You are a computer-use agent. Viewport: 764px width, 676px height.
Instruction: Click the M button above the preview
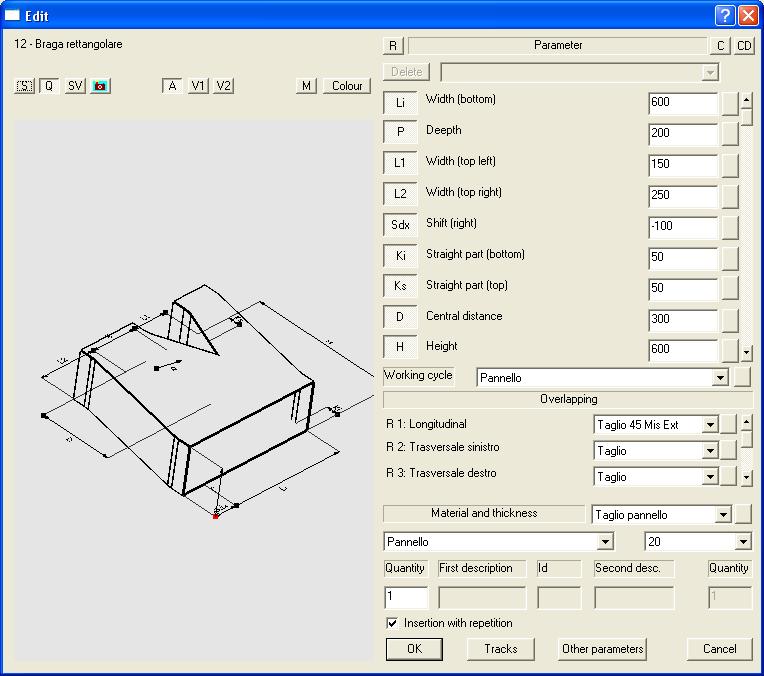pos(307,86)
